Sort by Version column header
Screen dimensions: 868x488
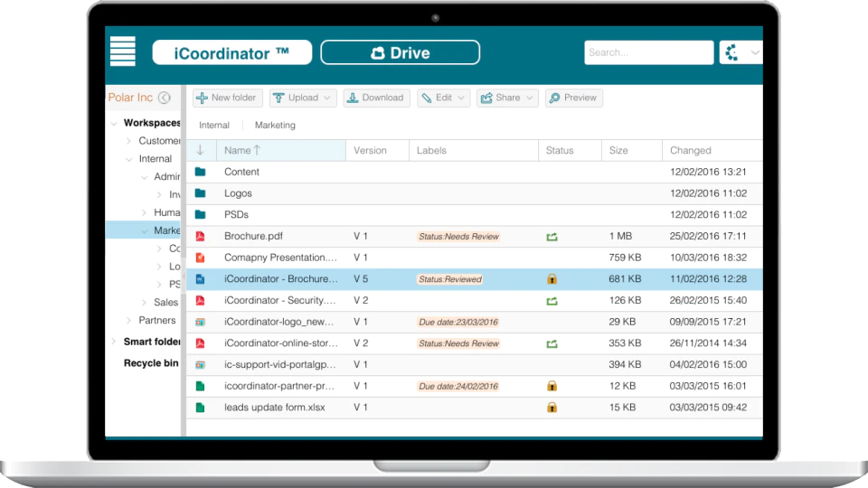[x=378, y=151]
